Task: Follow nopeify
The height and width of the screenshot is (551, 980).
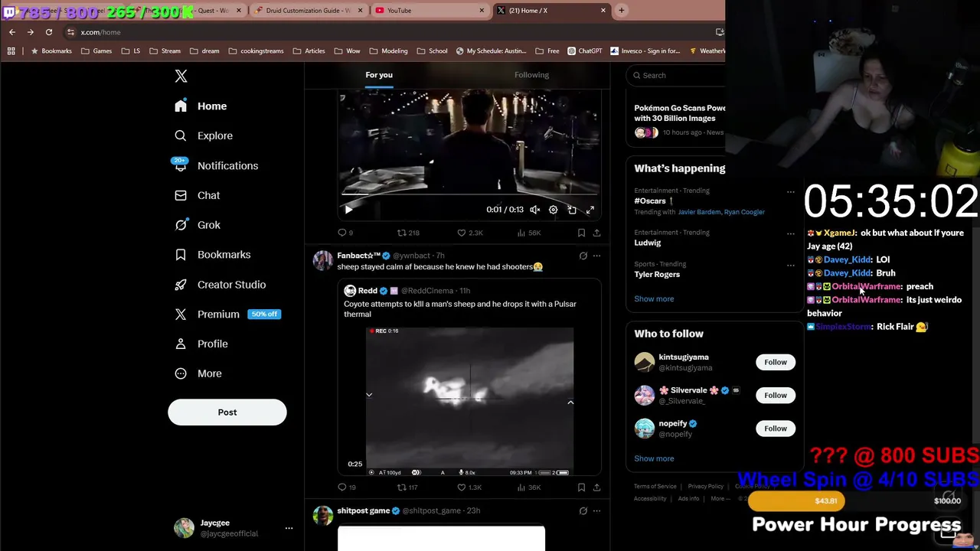Action: [x=776, y=429]
